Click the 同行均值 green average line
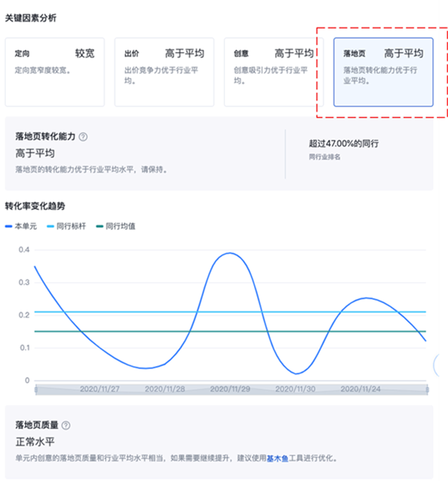The image size is (448, 481). pos(149,331)
